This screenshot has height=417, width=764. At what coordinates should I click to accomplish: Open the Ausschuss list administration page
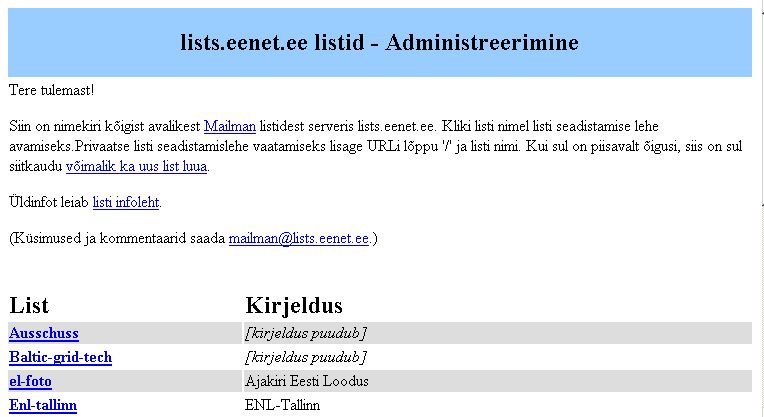44,333
